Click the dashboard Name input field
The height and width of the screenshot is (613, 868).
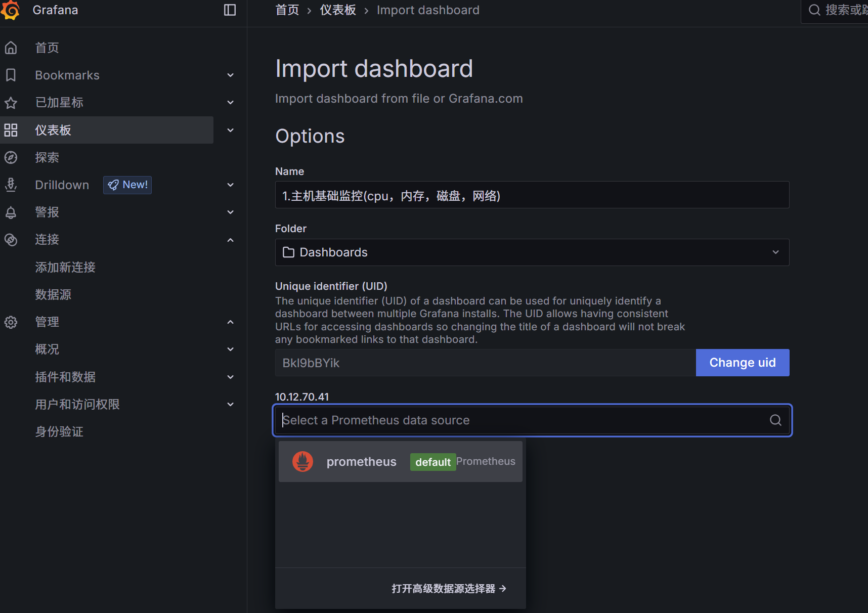[532, 195]
